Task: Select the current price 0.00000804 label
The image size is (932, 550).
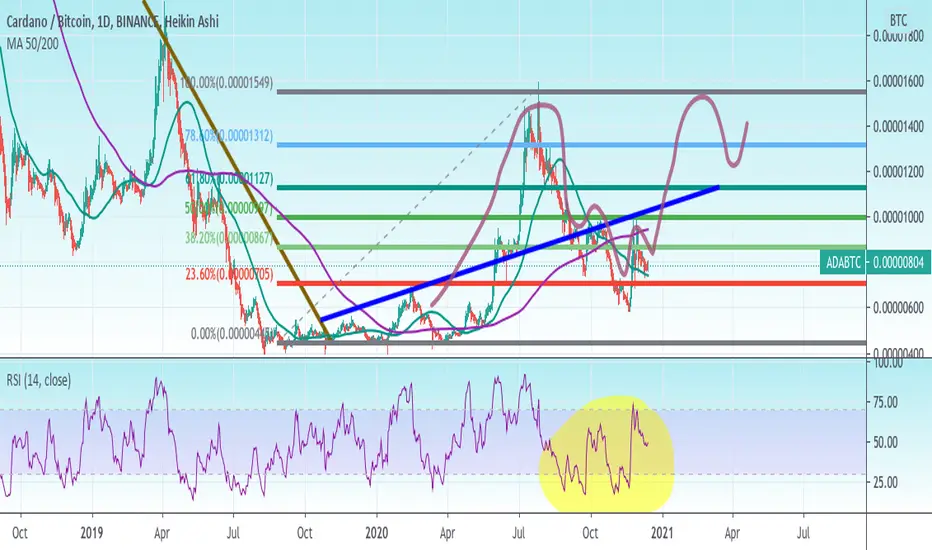Action: pos(899,262)
